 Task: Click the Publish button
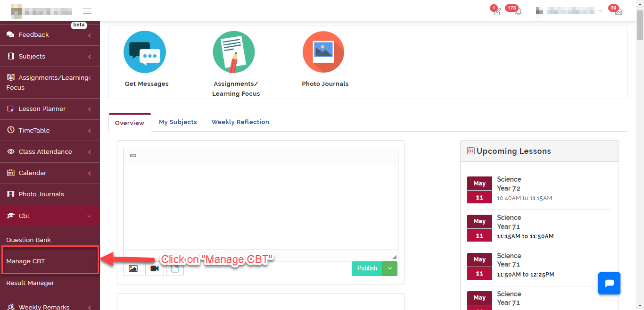(x=367, y=268)
